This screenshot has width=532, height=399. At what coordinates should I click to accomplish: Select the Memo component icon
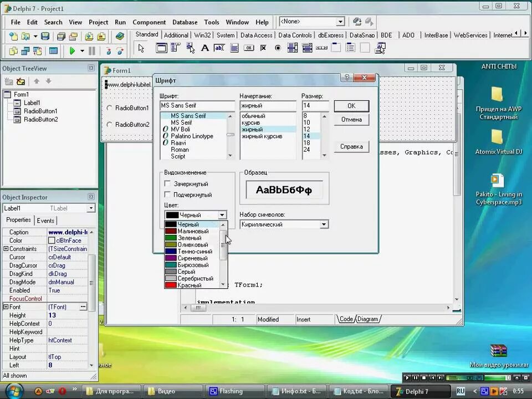[x=234, y=48]
